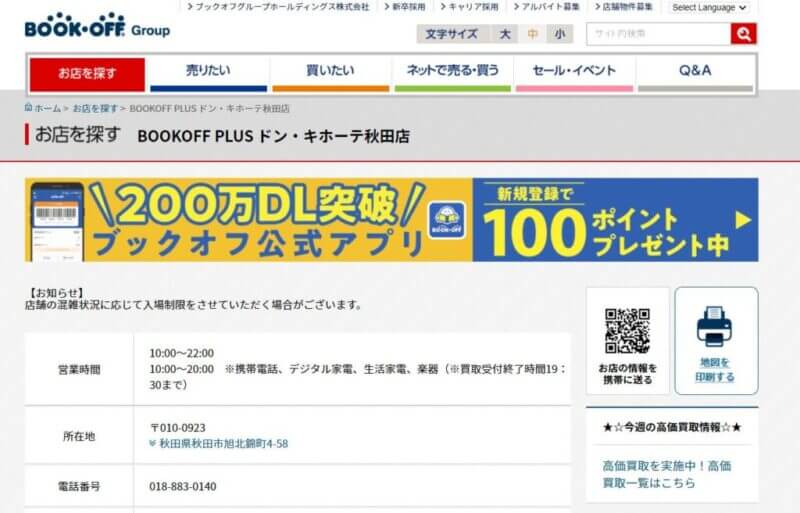Viewport: 800px width, 513px height.
Task: Click the phone number 018-883-0140
Action: [183, 486]
